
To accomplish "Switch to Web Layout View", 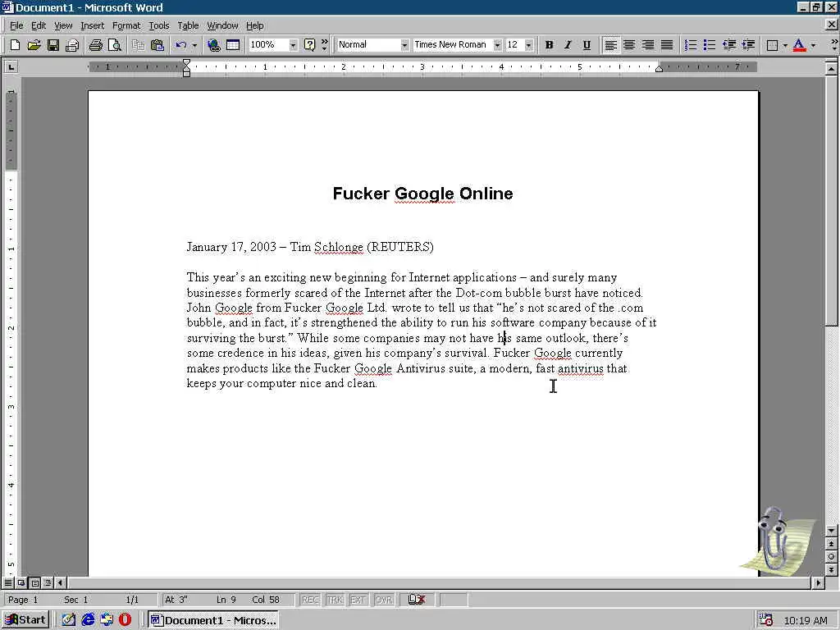I will (x=21, y=582).
